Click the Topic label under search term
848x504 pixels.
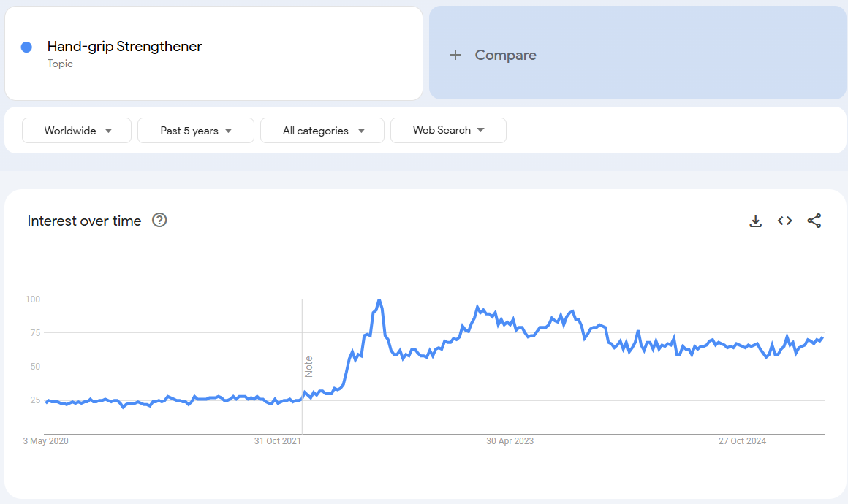pyautogui.click(x=60, y=64)
